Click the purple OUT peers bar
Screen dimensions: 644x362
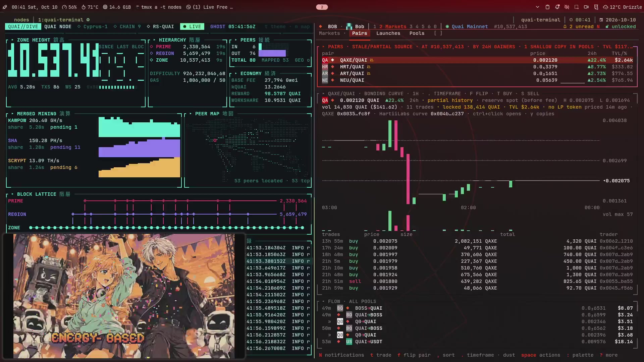click(x=272, y=53)
